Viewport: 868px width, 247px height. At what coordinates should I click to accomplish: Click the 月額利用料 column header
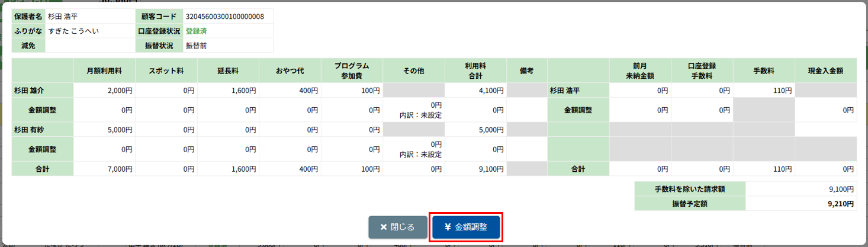104,70
